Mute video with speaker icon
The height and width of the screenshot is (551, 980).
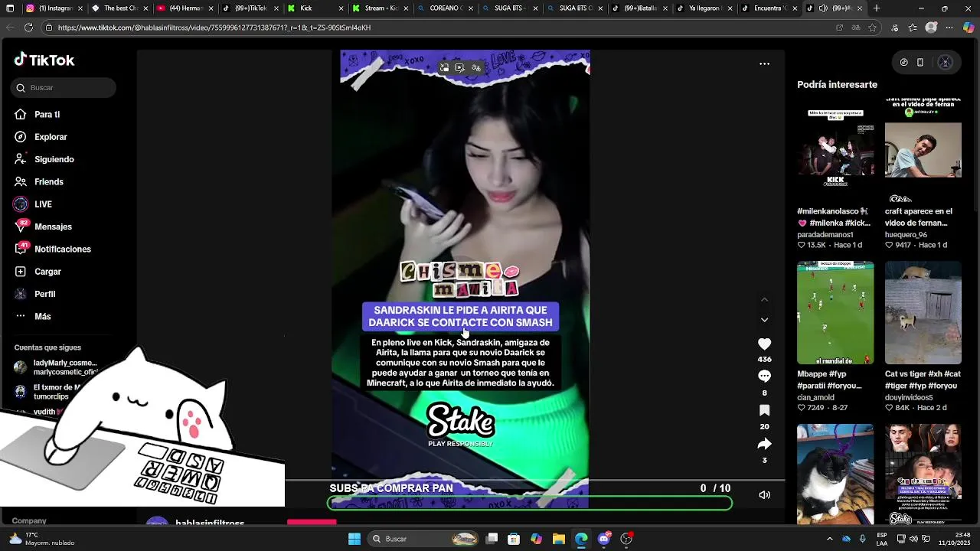[764, 495]
